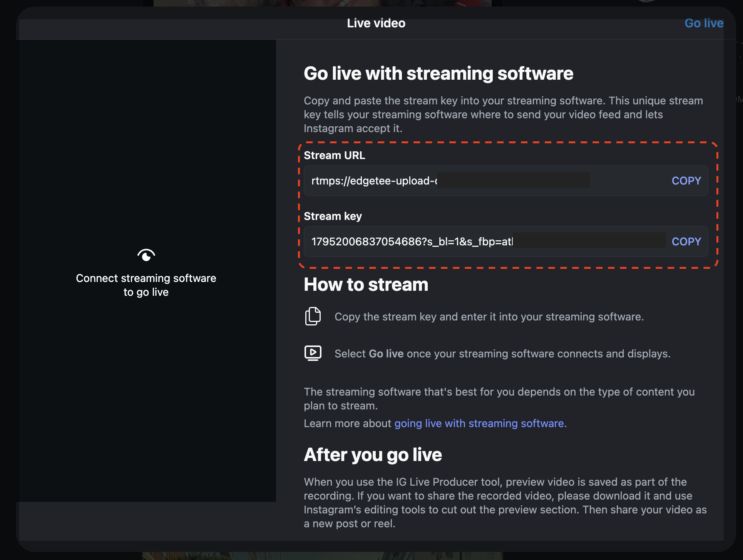Click the Copy the stream key instruction text

489,317
